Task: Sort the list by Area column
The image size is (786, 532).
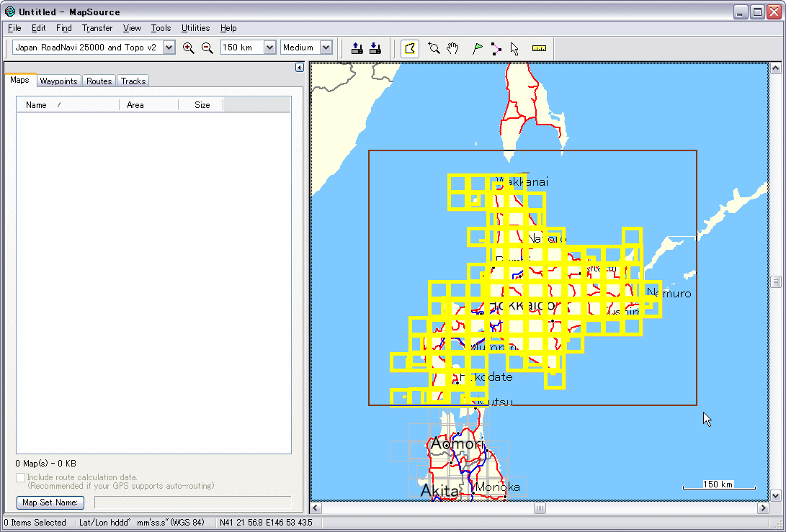Action: (148, 104)
